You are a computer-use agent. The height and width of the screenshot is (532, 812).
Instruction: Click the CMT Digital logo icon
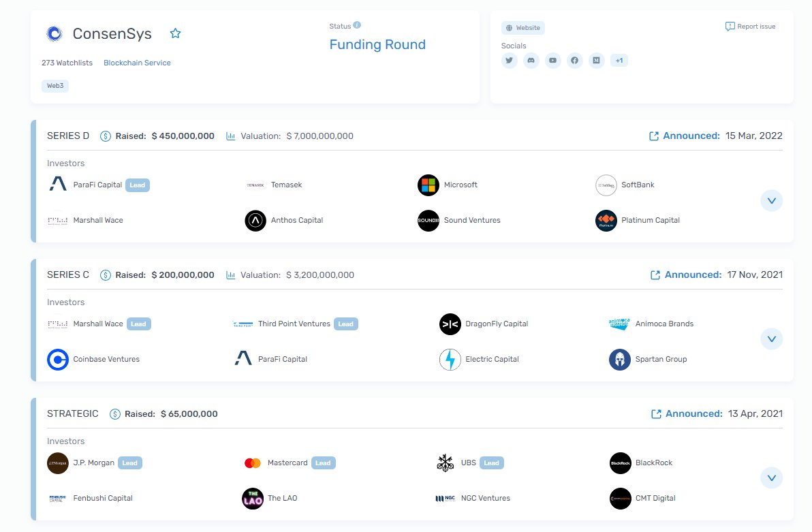point(621,499)
